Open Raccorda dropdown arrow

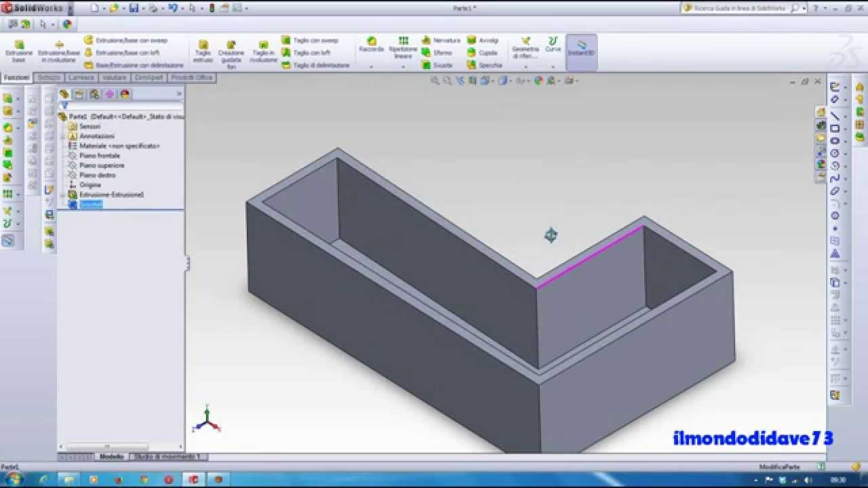(372, 67)
